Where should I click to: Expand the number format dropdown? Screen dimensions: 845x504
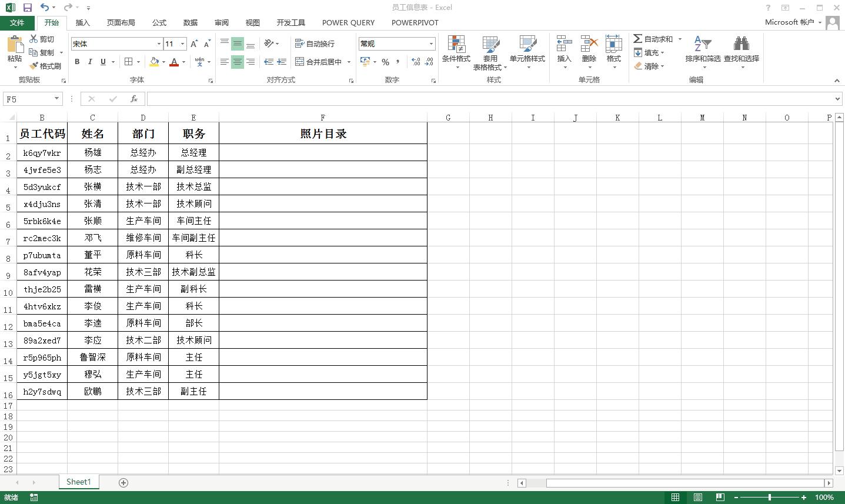click(x=432, y=44)
